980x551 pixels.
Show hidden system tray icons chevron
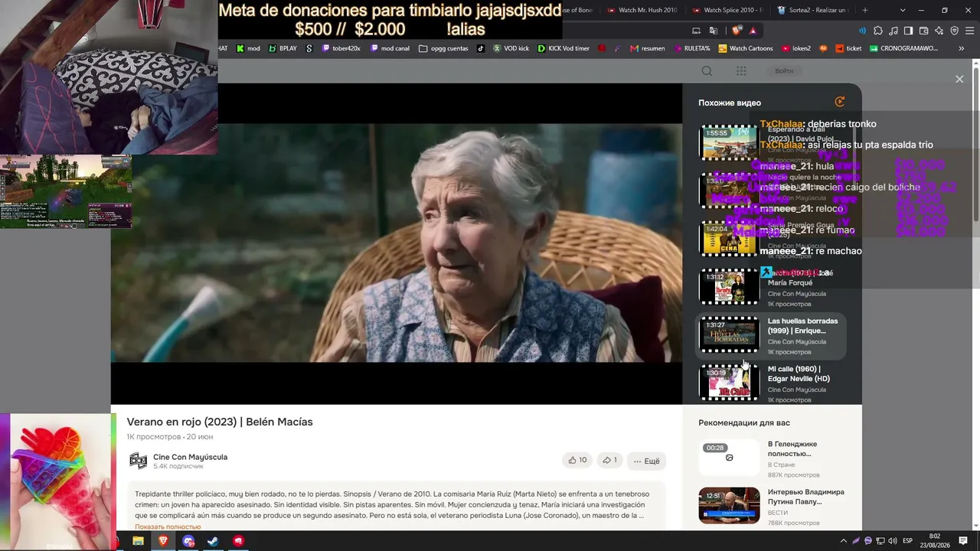click(844, 541)
